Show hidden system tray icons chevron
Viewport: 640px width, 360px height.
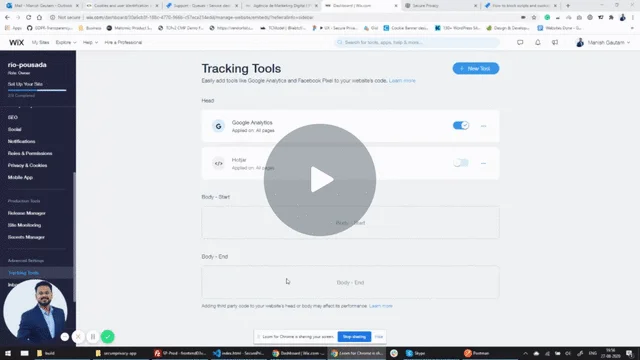525,353
